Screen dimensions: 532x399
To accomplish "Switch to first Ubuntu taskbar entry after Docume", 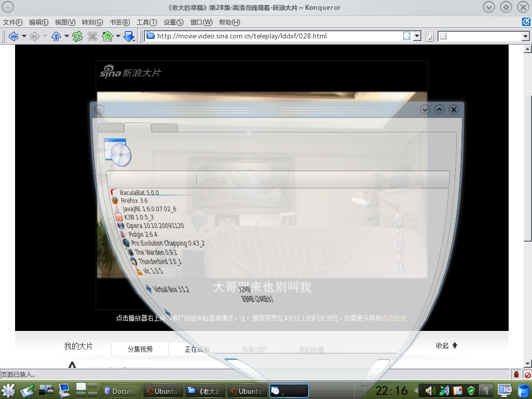I will (164, 391).
